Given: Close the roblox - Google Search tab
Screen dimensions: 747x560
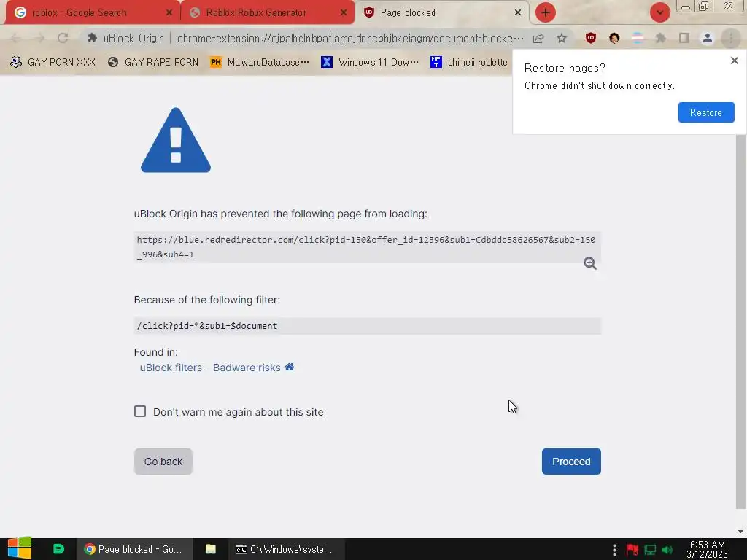Looking at the screenshot, I should 169,13.
